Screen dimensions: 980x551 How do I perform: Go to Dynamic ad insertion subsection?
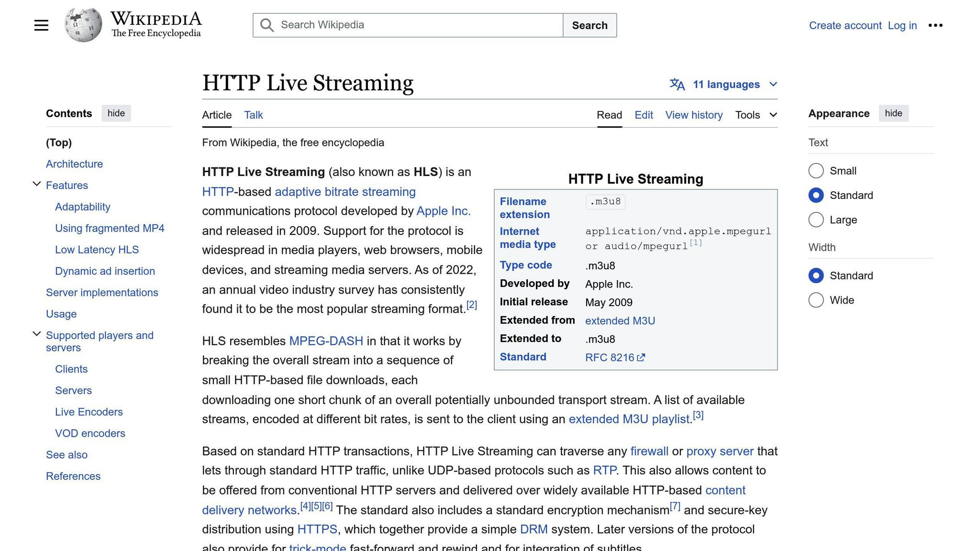(105, 271)
